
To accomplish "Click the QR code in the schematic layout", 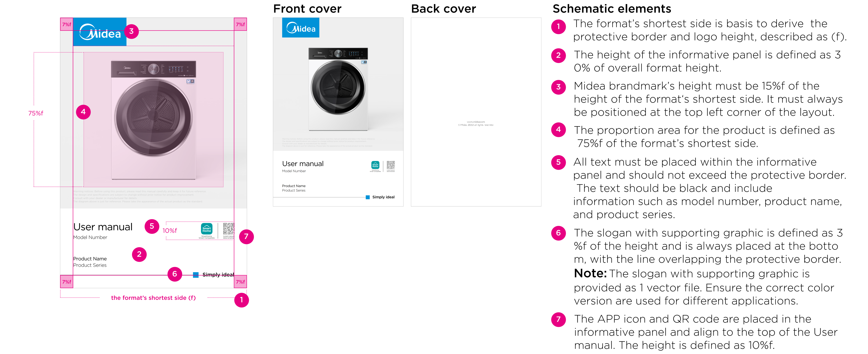I will [229, 229].
